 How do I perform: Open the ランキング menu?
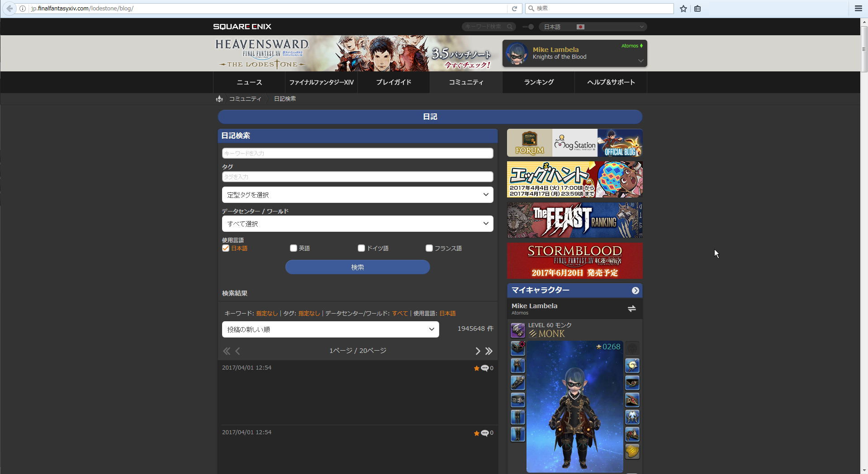tap(538, 82)
